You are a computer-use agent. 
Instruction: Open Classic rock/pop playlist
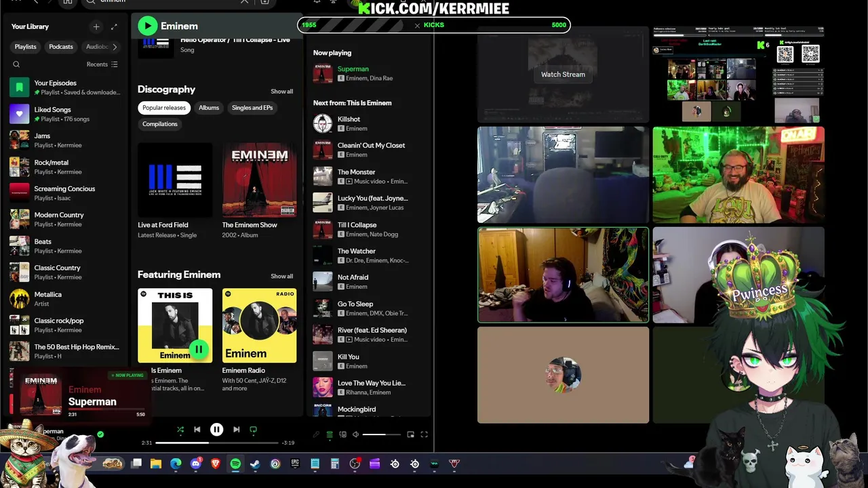pyautogui.click(x=66, y=325)
